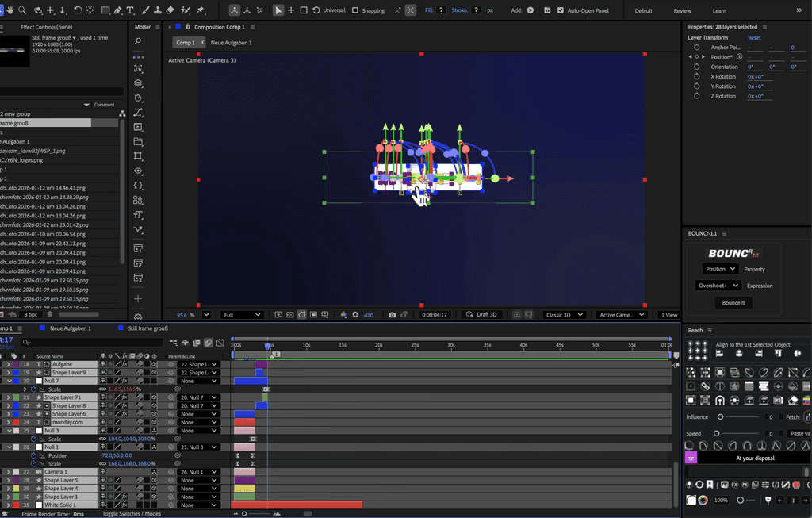812x518 pixels.
Task: Open the BOUNCr Overshoot+ dropdown
Action: (x=718, y=286)
